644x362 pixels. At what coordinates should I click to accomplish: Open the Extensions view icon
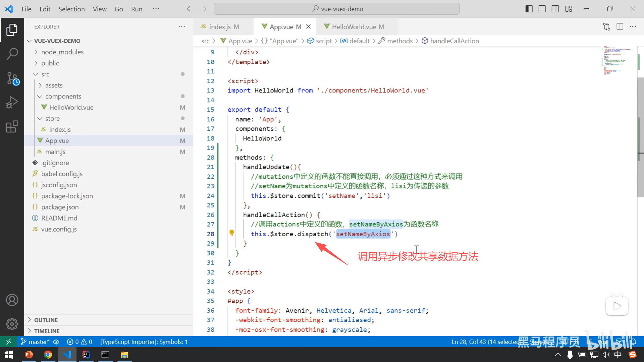click(12, 127)
